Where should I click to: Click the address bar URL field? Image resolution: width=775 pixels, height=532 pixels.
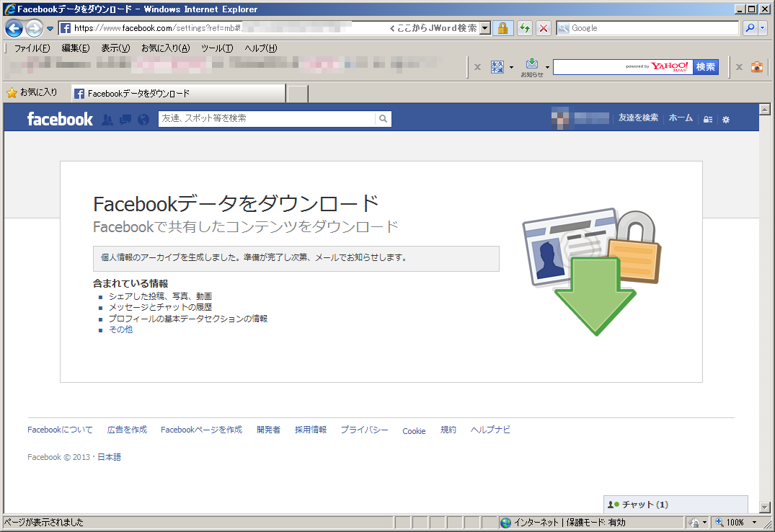pos(223,28)
